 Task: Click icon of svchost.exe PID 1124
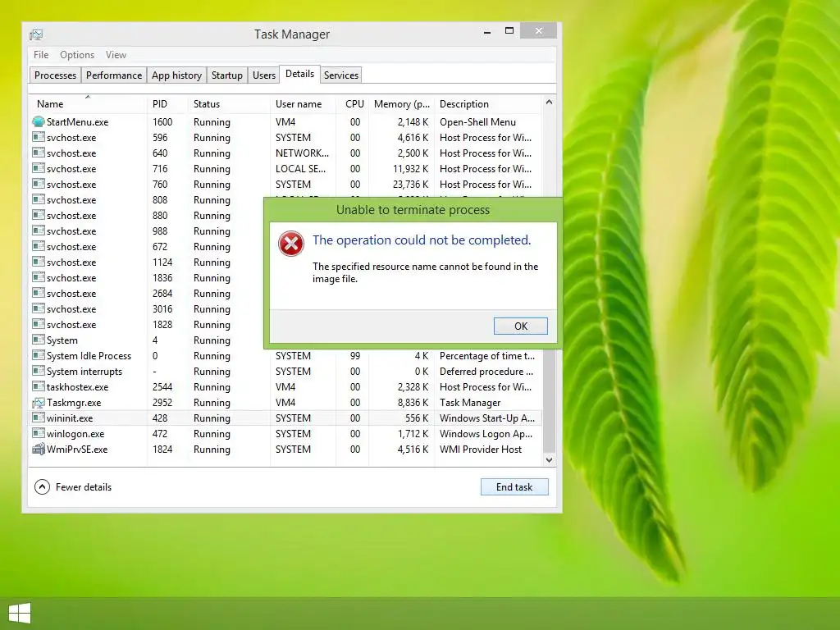(38, 262)
